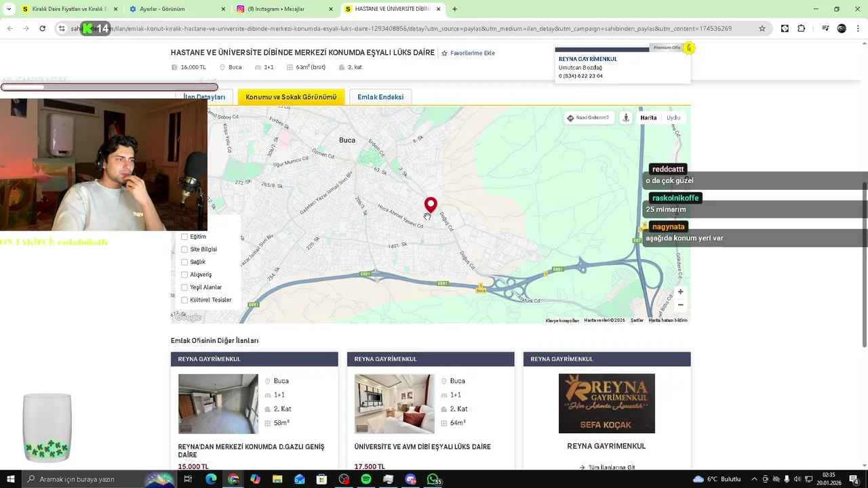Click the red location pin on map
Viewport: 868px width, 488px height.
(x=431, y=205)
